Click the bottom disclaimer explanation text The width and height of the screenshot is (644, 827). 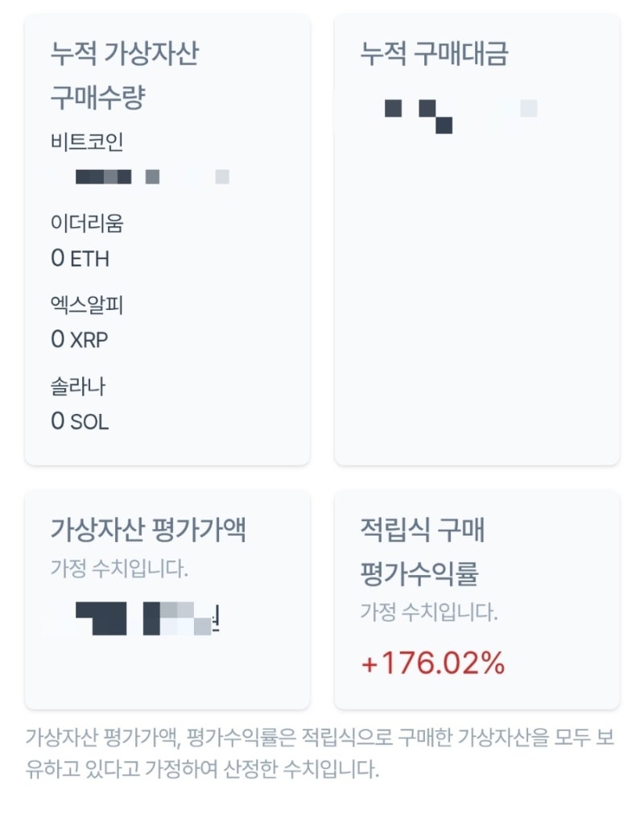[x=322, y=751]
